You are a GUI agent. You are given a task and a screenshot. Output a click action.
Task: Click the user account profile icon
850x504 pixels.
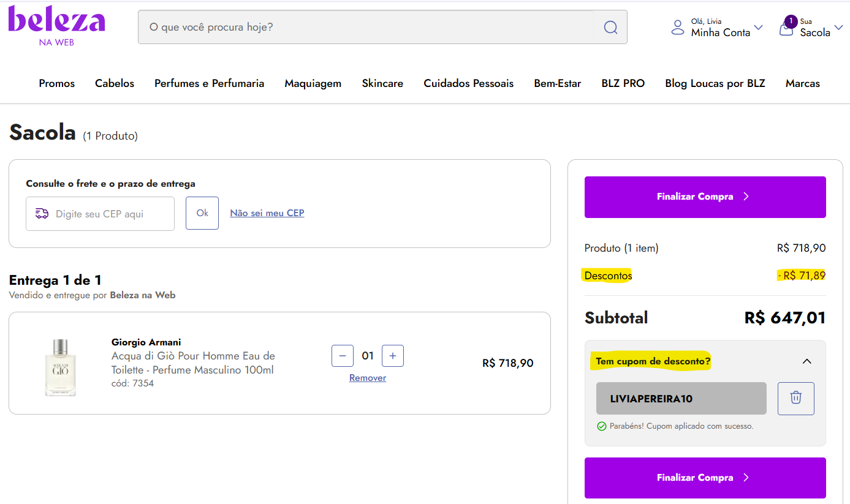677,27
